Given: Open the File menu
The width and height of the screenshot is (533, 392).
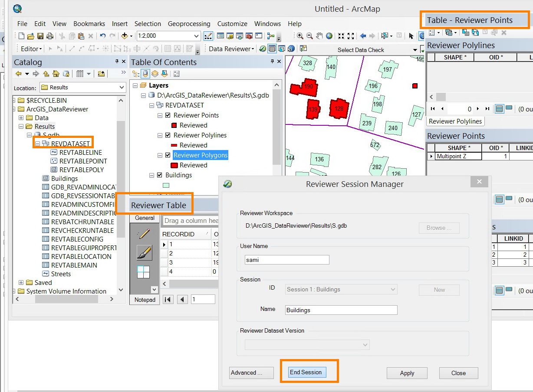Looking at the screenshot, I should 22,24.
